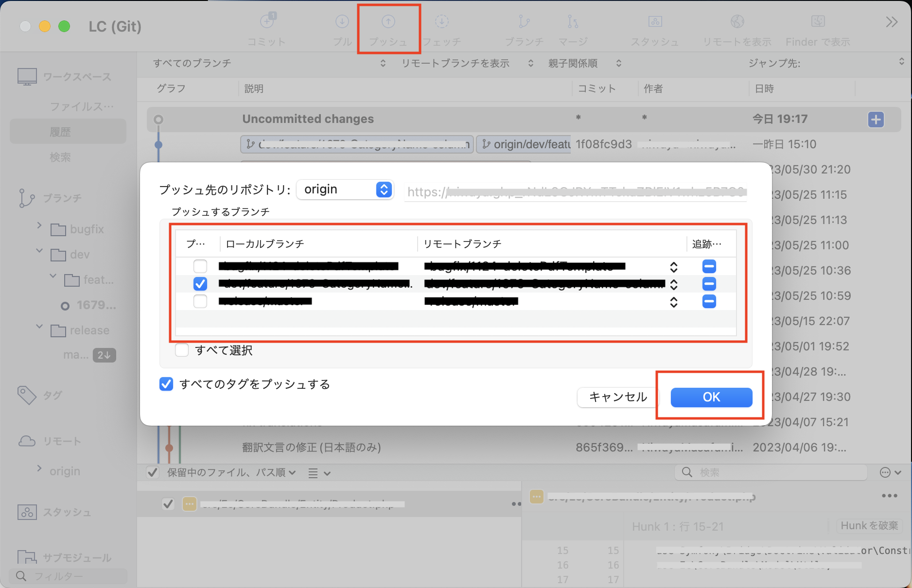Click the マージ (Merge) toolbar icon
Viewport: 912px width, 588px height.
pyautogui.click(x=571, y=27)
